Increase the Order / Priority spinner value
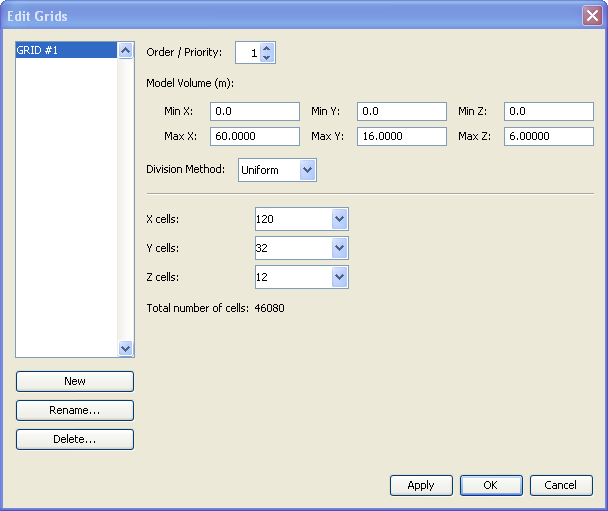The height and width of the screenshot is (511, 608). (x=266, y=48)
